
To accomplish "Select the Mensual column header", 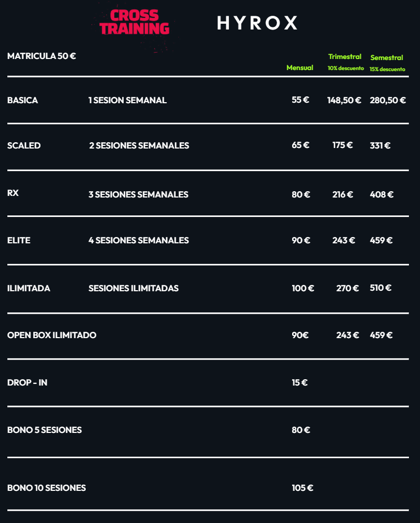I will (x=299, y=68).
